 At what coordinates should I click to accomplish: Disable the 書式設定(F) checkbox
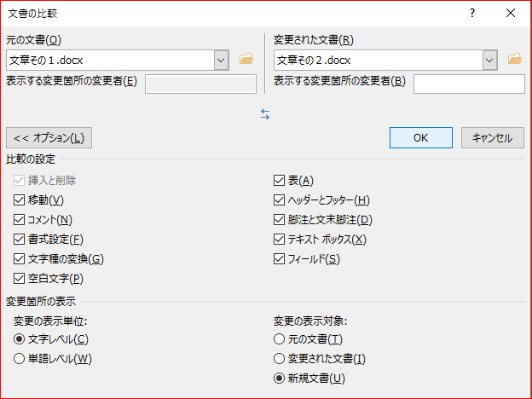click(19, 240)
